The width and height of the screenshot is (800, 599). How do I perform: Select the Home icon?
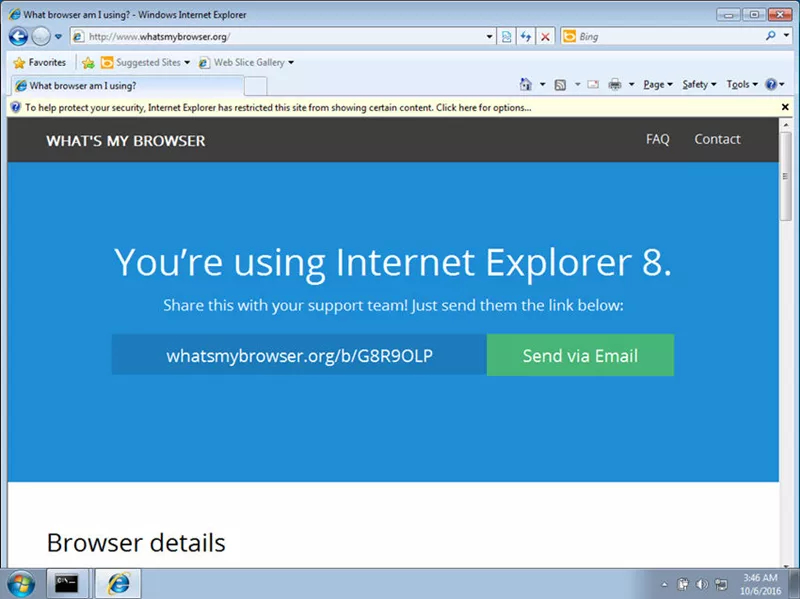pos(525,83)
